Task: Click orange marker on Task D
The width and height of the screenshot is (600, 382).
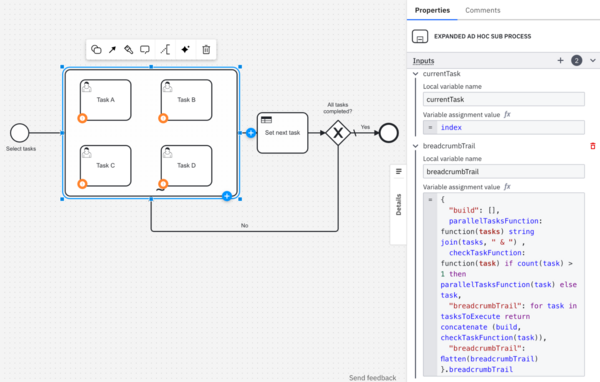Action: point(163,184)
